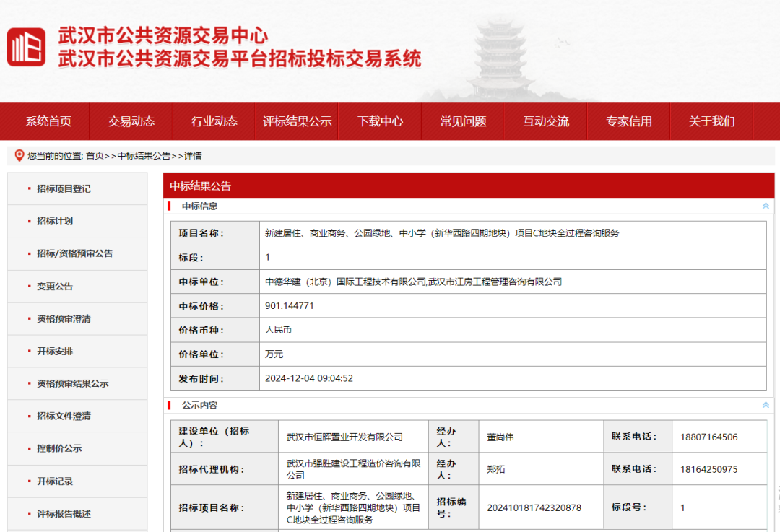Click the red marker beside 公示内容 heading
Image resolution: width=780 pixels, height=532 pixels.
click(172, 406)
